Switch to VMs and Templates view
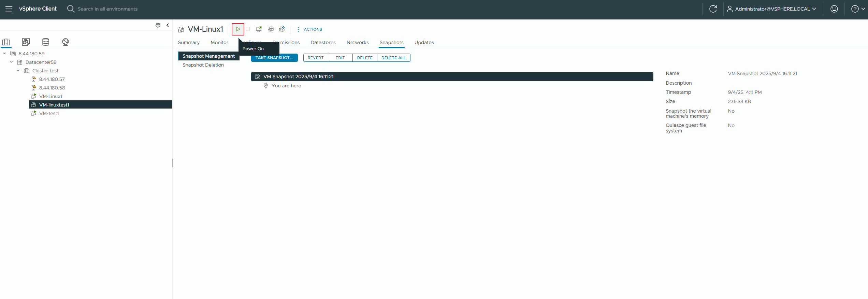 pos(26,42)
